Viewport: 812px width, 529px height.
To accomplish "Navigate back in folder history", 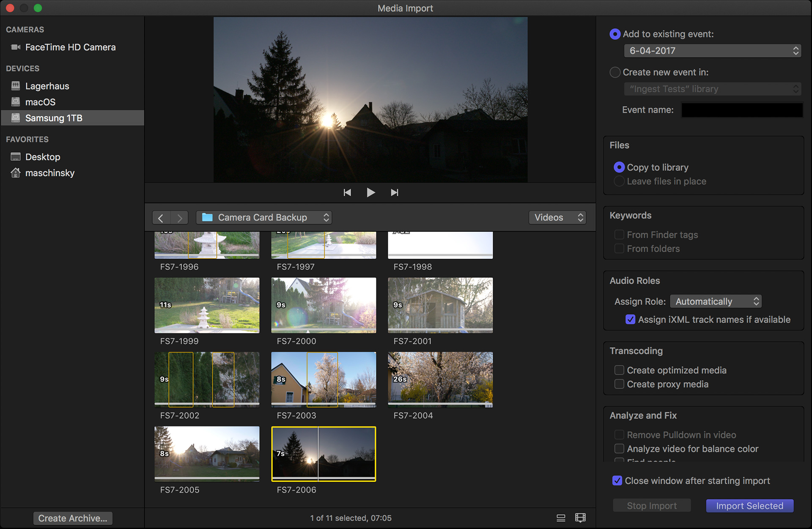I will 161,217.
